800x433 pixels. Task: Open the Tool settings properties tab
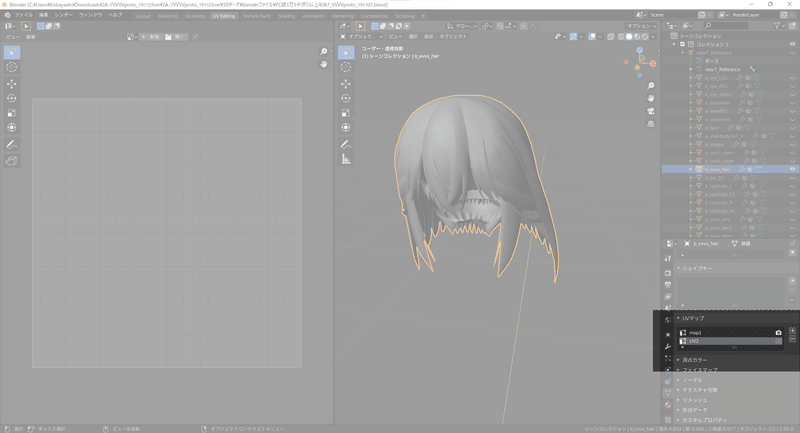[668, 258]
